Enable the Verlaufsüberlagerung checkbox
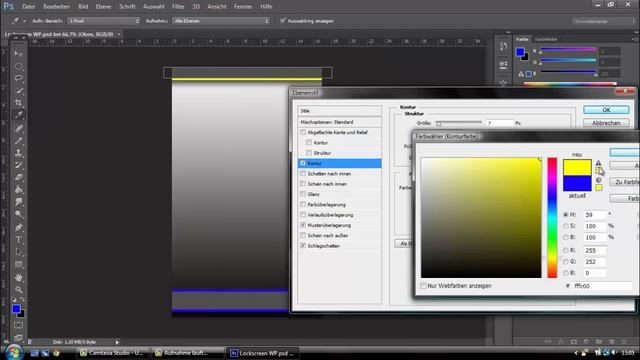The width and height of the screenshot is (640, 360). [303, 215]
